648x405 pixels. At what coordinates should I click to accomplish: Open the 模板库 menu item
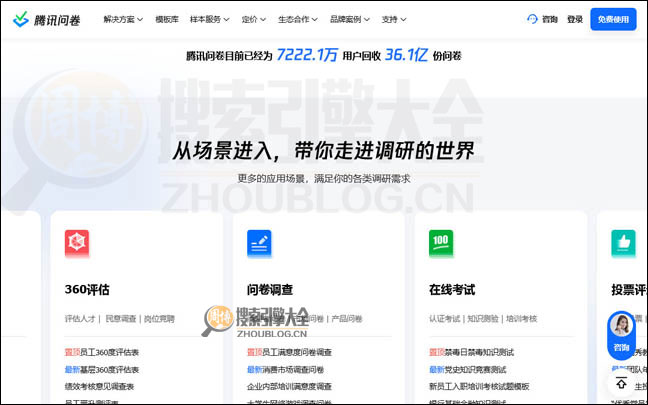(x=167, y=19)
